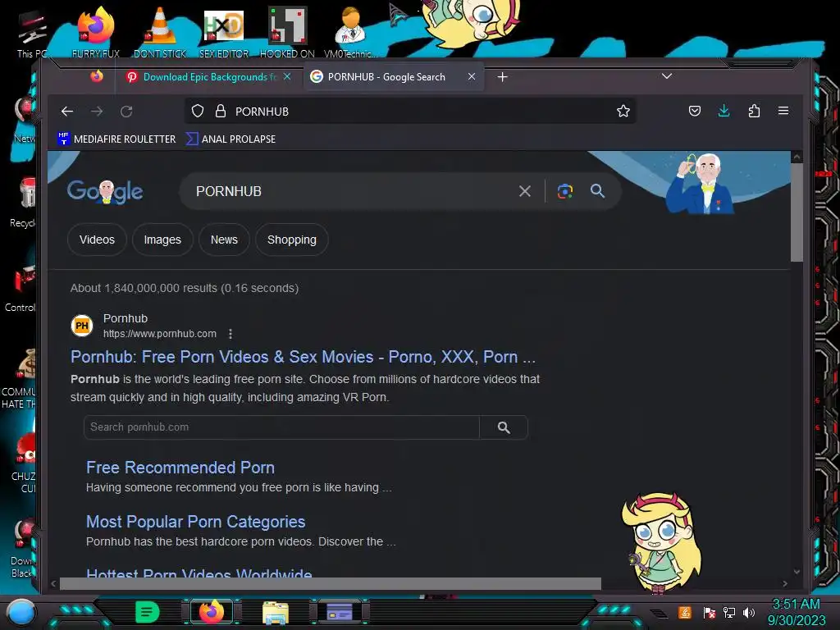This screenshot has width=840, height=630.
Task: Open the MEDIAFIRE ROULETTER bookmark
Action: click(x=116, y=139)
